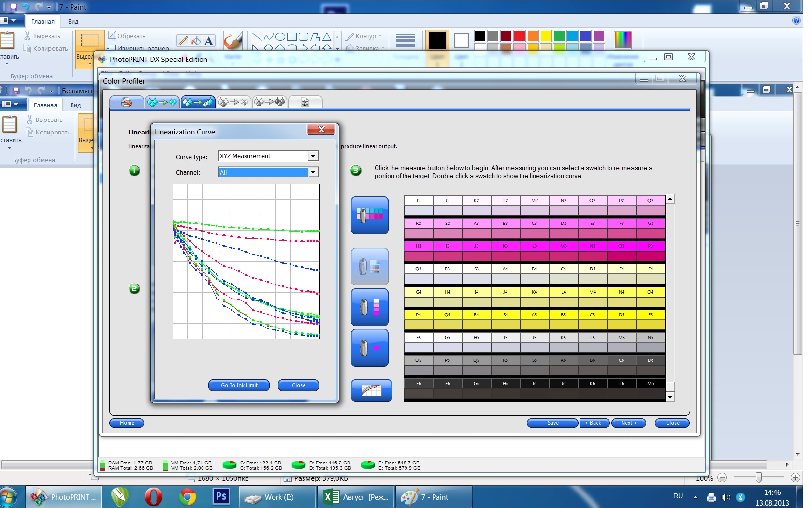
Task: Click the second measure button below the target one
Action: 369,267
